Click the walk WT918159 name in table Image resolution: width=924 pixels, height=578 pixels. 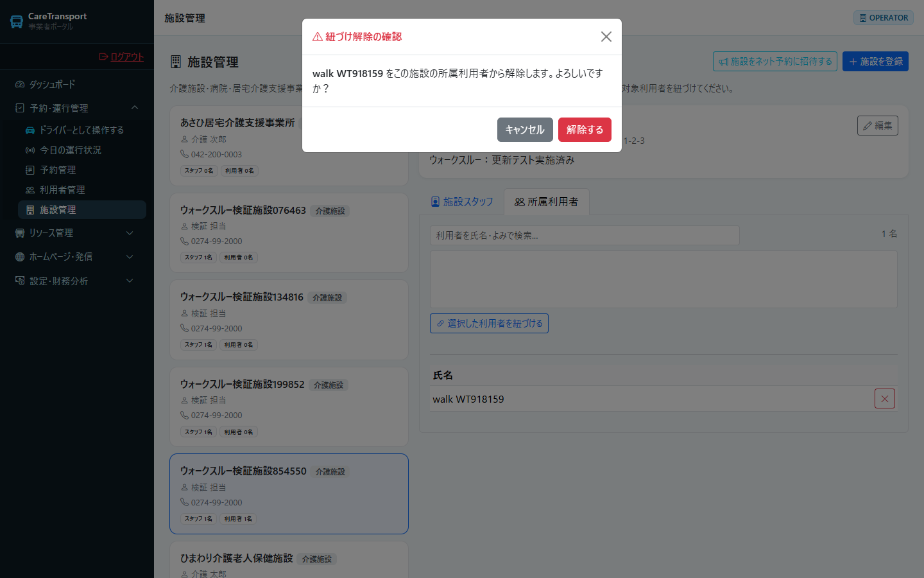click(468, 399)
